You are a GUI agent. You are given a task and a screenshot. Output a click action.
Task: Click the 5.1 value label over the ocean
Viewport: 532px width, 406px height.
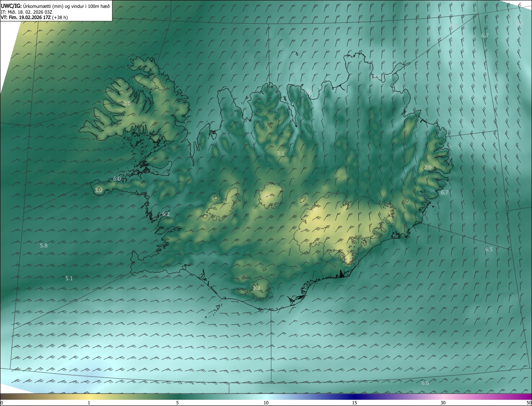[x=69, y=278]
